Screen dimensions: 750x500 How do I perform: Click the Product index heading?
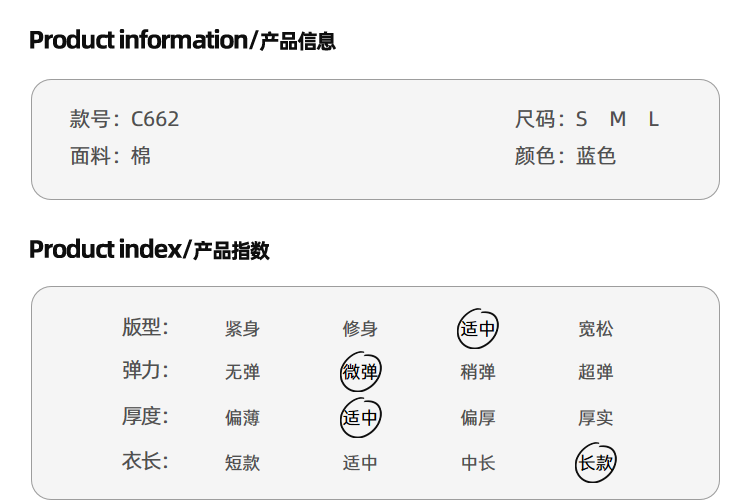tap(149, 249)
